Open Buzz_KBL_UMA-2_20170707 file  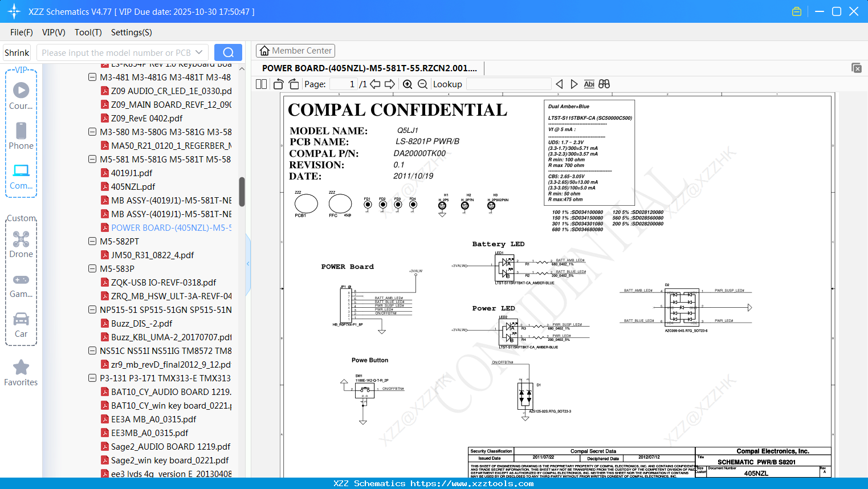171,337
